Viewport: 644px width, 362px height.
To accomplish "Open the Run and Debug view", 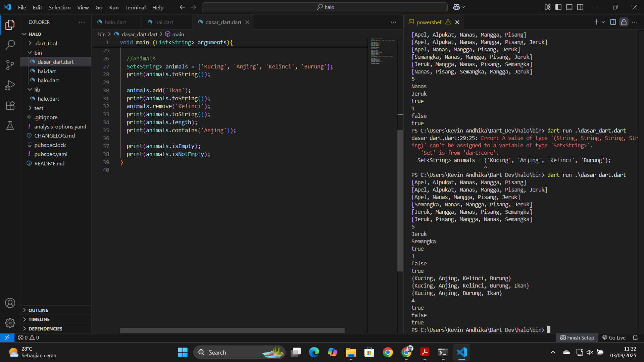I will [10, 85].
